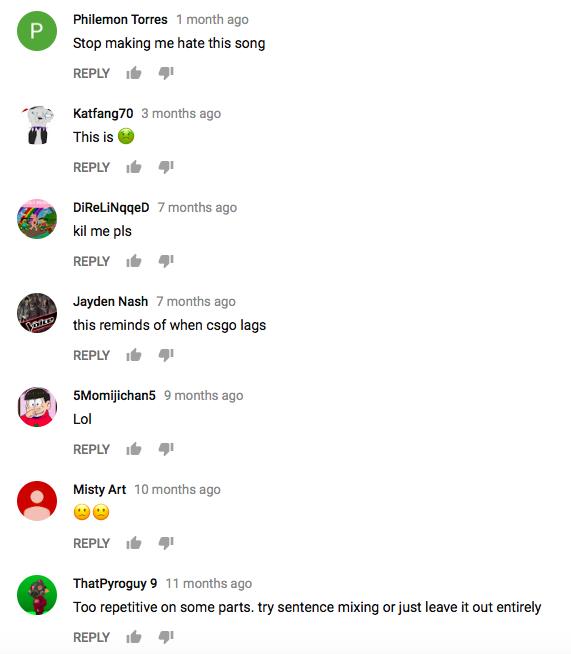Like Katfang70's comment with thumbs up
Viewport: 571px width, 654px height.
point(134,167)
